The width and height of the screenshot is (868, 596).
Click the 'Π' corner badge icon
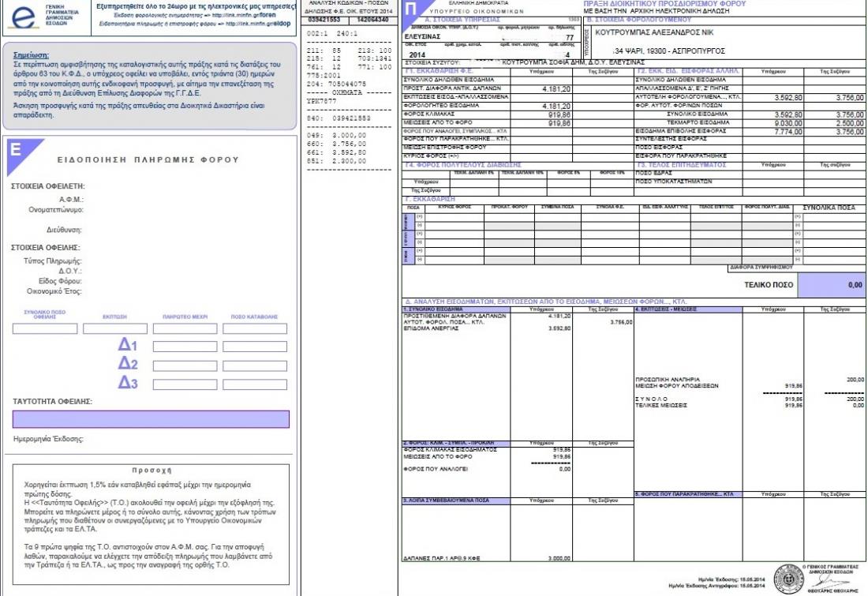(413, 9)
